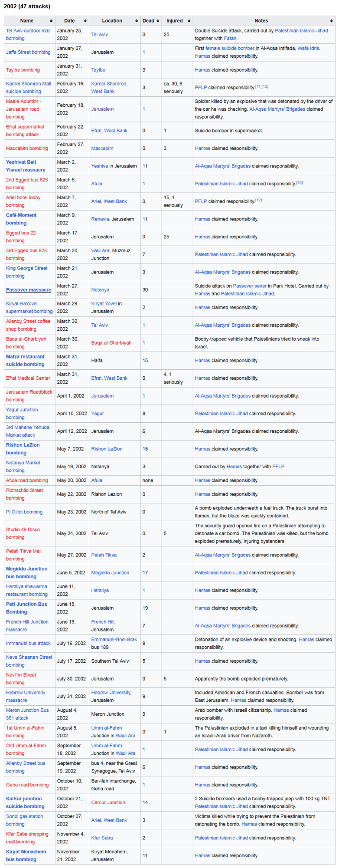Sort by Injured column sort icon
The height and width of the screenshot is (868, 342).
click(189, 21)
